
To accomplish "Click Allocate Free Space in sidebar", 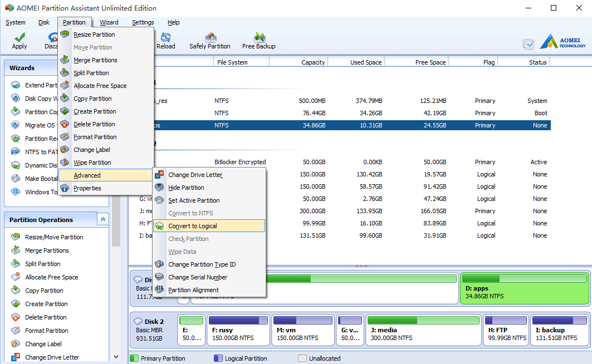I will tap(52, 277).
